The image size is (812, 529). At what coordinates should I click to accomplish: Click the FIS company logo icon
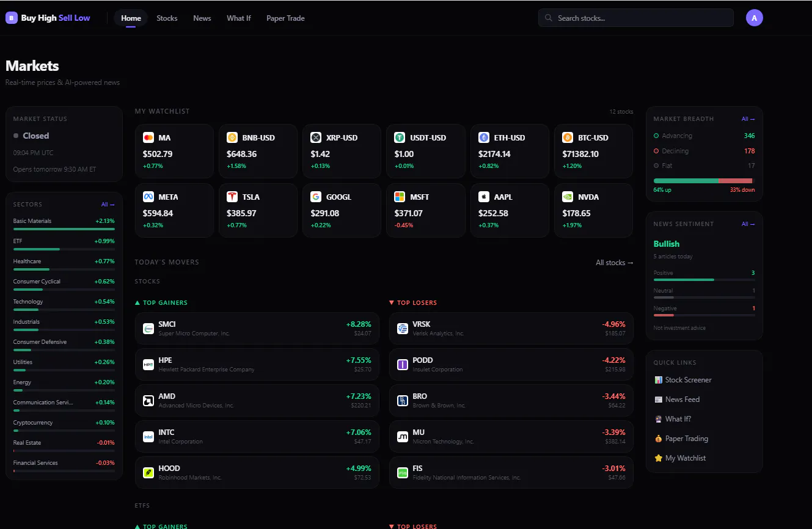(403, 473)
